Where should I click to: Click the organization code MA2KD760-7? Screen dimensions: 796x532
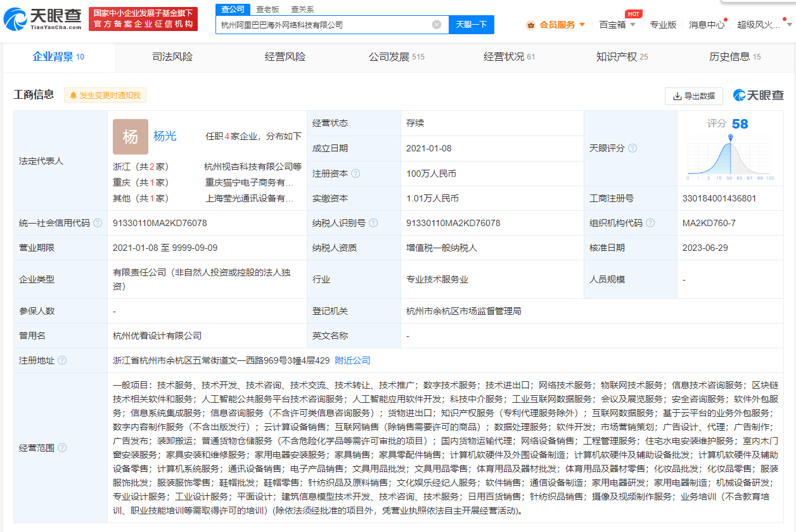pos(709,223)
